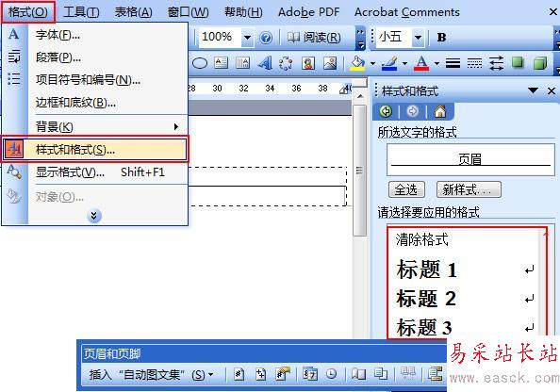Click vertical scrollbar up arrow
Screen dimensions: 560x392
pyautogui.click(x=360, y=96)
